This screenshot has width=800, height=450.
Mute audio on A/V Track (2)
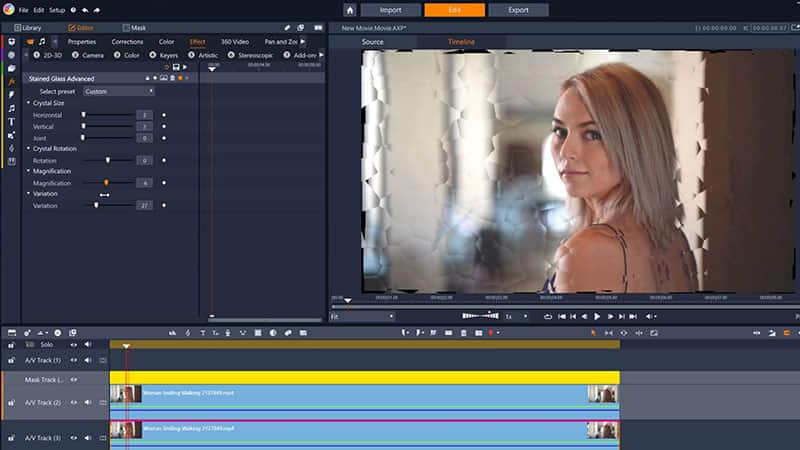click(88, 402)
